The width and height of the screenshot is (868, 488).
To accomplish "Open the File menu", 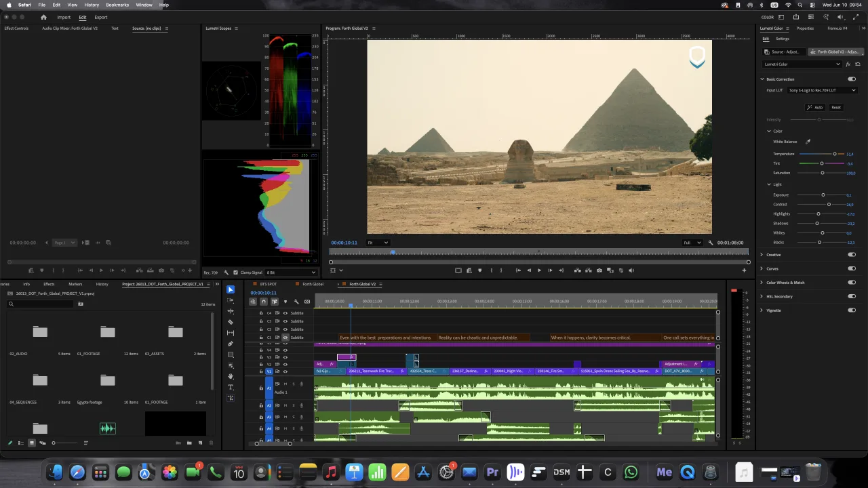I will 41,5.
